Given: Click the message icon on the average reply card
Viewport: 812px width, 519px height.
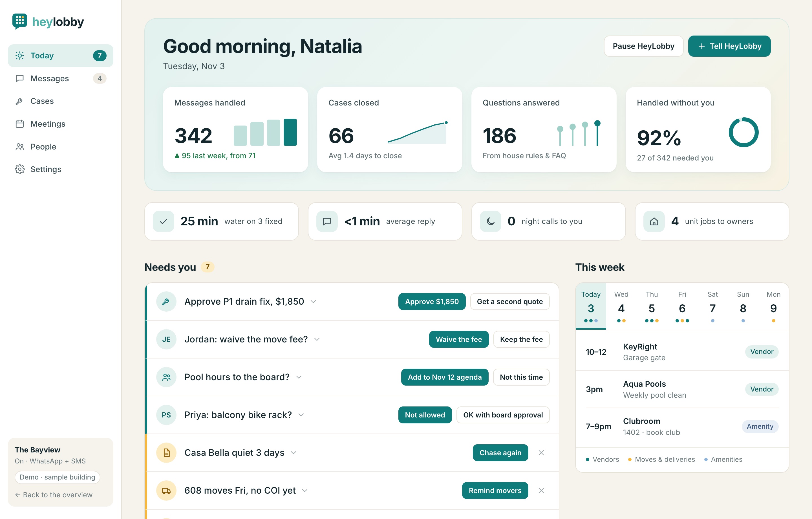Looking at the screenshot, I should (327, 221).
